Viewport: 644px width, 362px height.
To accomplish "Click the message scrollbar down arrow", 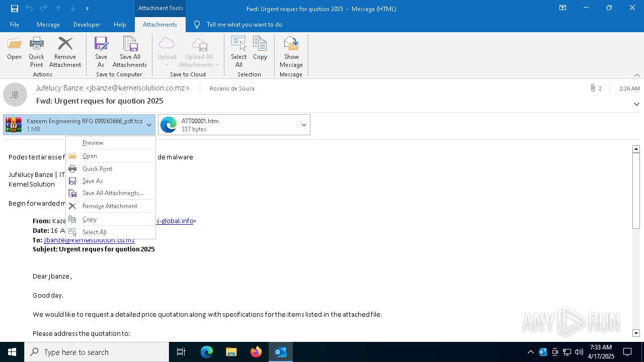I will pos(636,333).
